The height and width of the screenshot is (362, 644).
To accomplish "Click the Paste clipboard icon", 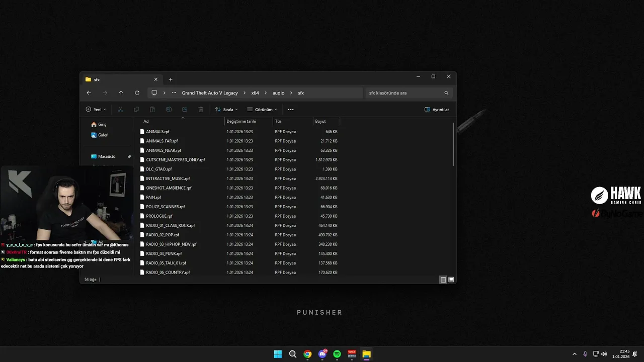I will [152, 109].
